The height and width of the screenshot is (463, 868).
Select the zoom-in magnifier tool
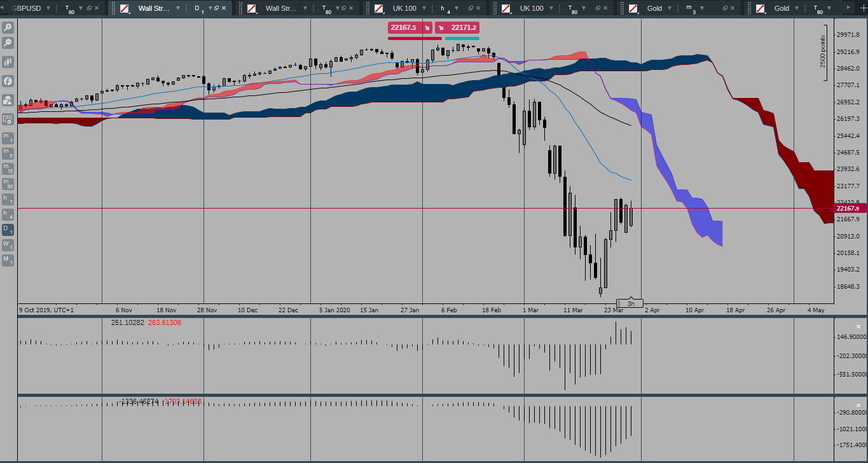point(8,27)
